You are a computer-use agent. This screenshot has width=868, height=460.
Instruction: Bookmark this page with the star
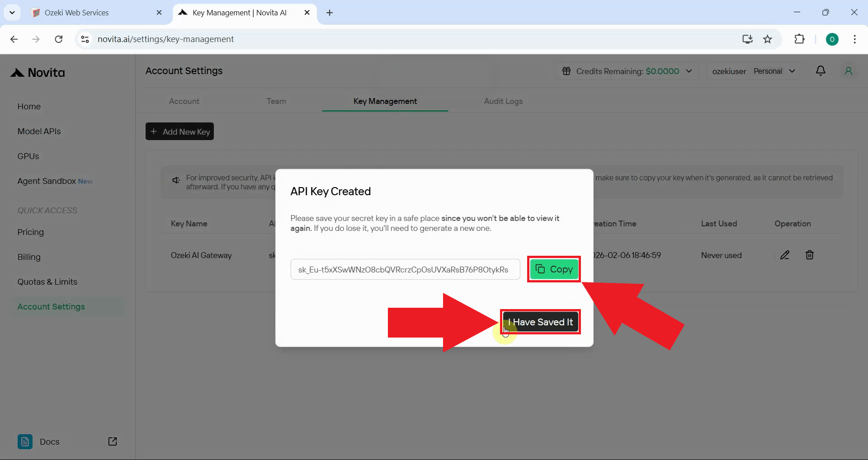coord(768,39)
